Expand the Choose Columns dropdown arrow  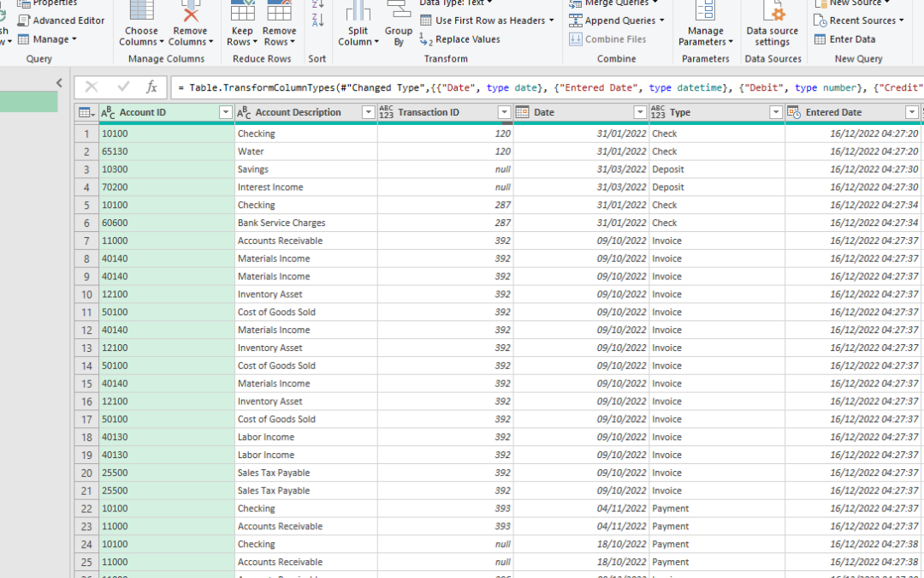click(x=162, y=42)
